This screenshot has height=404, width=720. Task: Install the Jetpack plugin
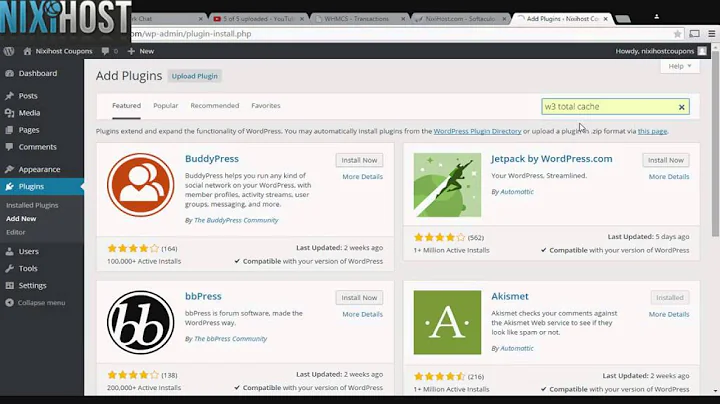(666, 160)
